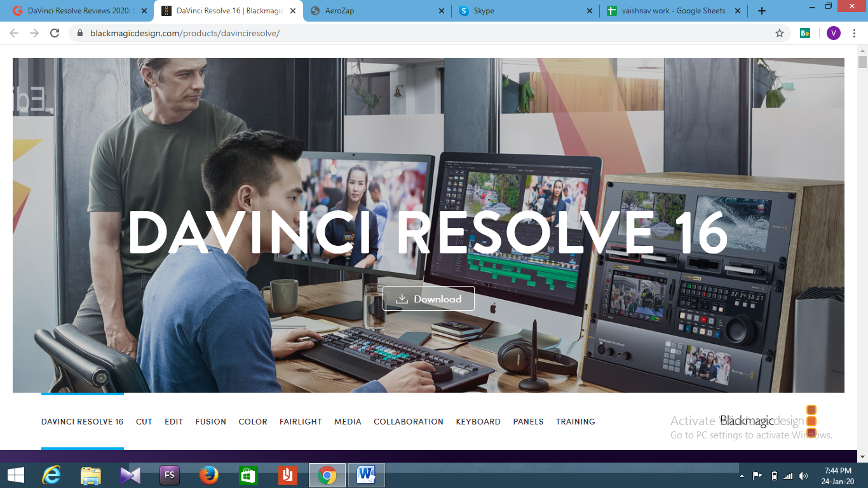Click the DAVINCI RESOLVE 16 hero thumbnail image
Screen dimensions: 868x488
(x=428, y=225)
